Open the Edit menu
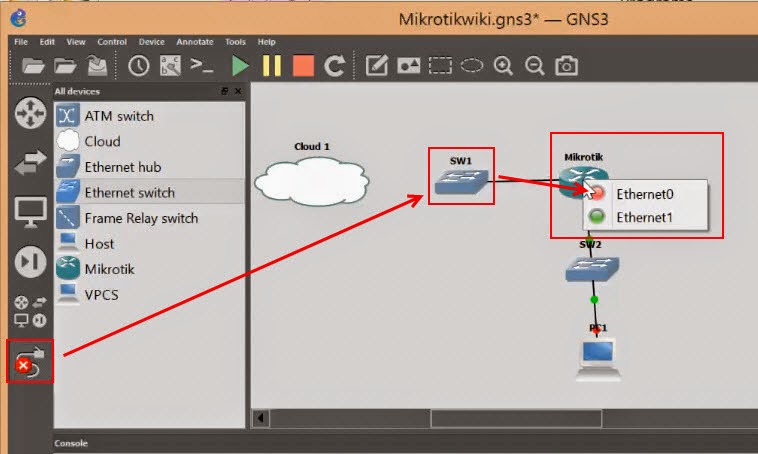Image resolution: width=758 pixels, height=454 pixels. [x=47, y=42]
